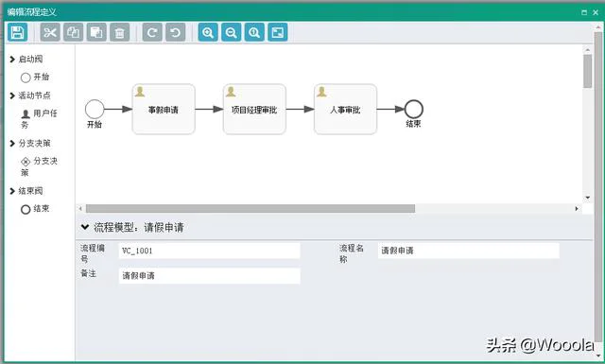Click the user icon on 项目经理审批 node
The height and width of the screenshot is (364, 605).
pyautogui.click(x=231, y=92)
